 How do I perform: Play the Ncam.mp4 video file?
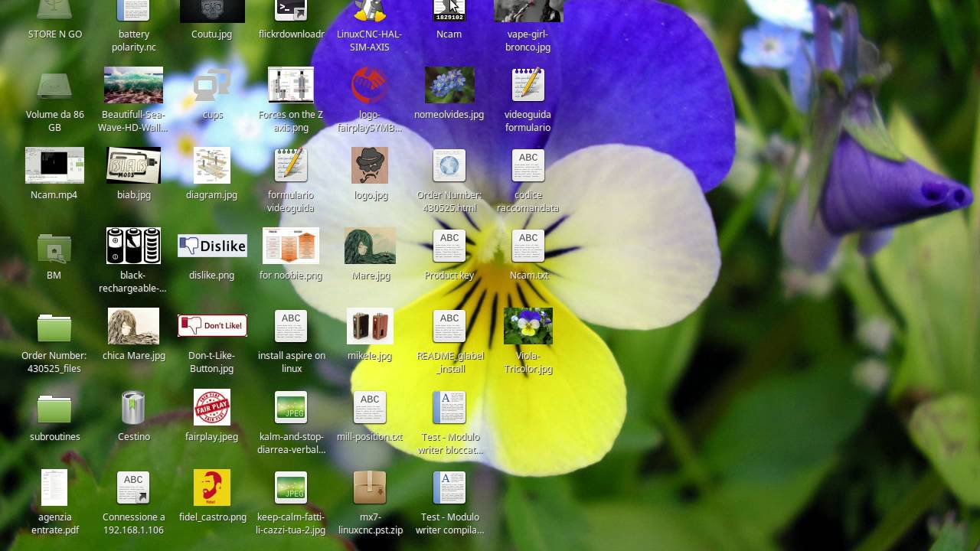[x=54, y=165]
